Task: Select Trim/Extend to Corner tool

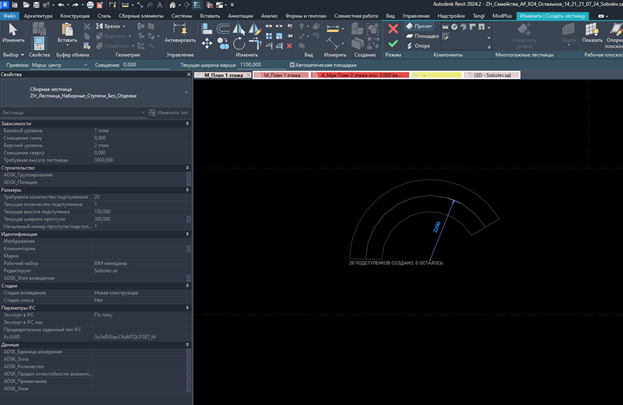Action: pos(254,43)
